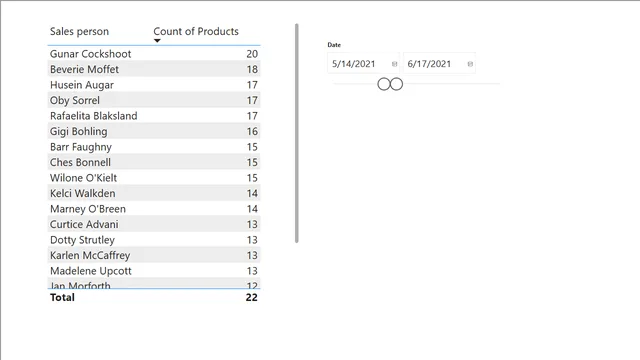Click the end date field 6/17/2021

tap(439, 64)
